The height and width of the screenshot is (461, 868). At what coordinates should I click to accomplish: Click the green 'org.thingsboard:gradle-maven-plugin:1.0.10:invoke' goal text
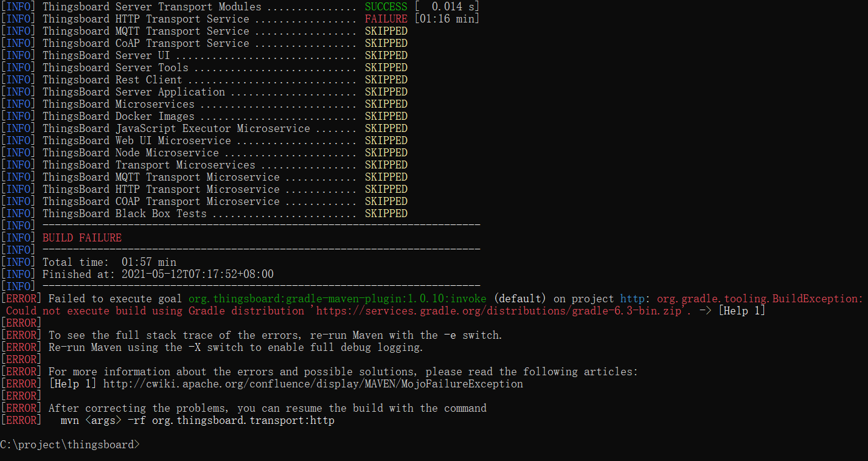click(338, 299)
